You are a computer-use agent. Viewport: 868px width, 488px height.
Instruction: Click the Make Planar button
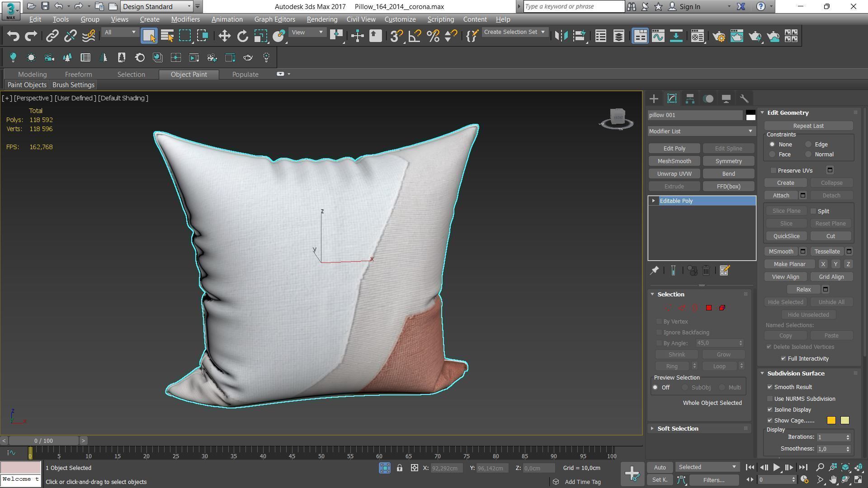[789, 264]
